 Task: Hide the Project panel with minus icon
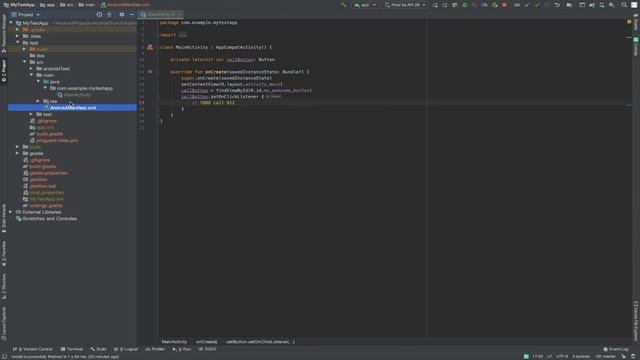click(x=131, y=14)
